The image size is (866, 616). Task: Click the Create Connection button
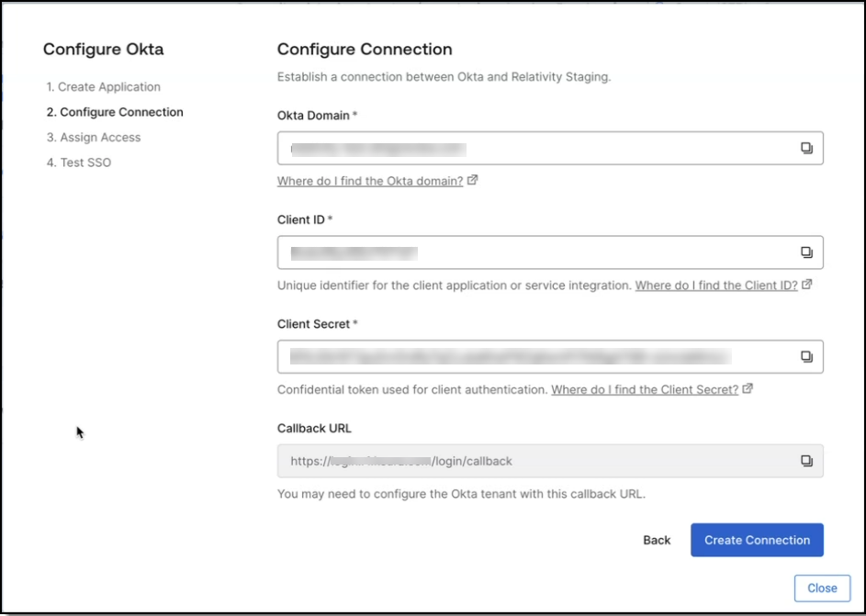(757, 540)
